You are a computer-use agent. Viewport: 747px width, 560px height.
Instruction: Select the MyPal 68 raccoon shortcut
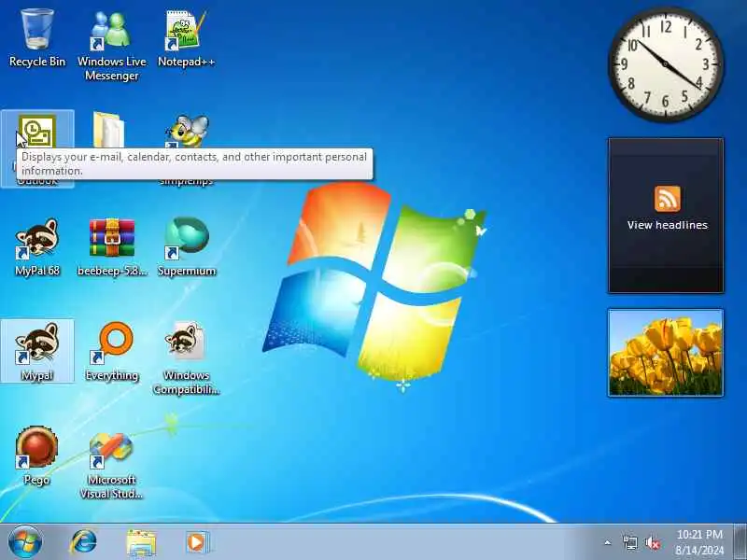click(x=37, y=247)
